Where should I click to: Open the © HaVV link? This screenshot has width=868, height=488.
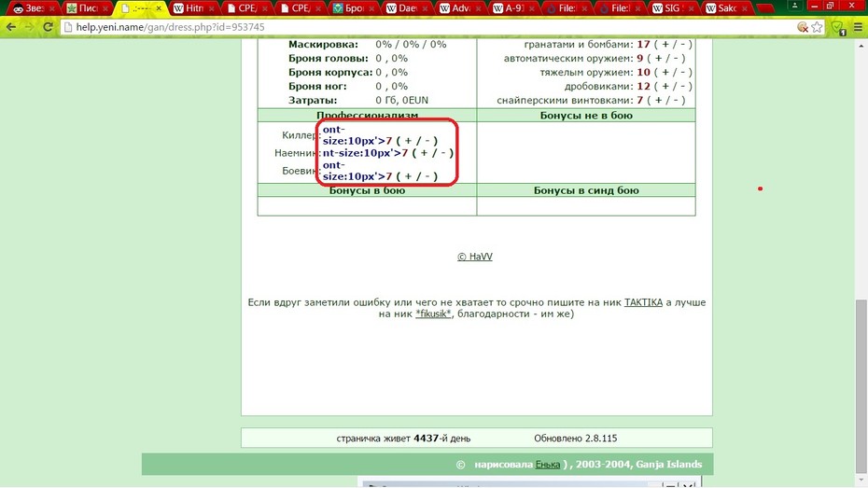(x=475, y=257)
